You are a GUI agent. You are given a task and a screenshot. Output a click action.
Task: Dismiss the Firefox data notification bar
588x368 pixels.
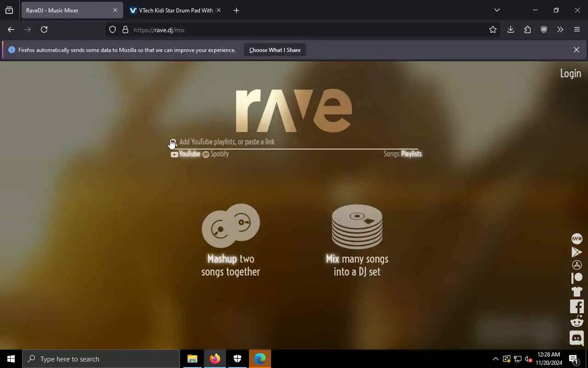[x=576, y=50]
